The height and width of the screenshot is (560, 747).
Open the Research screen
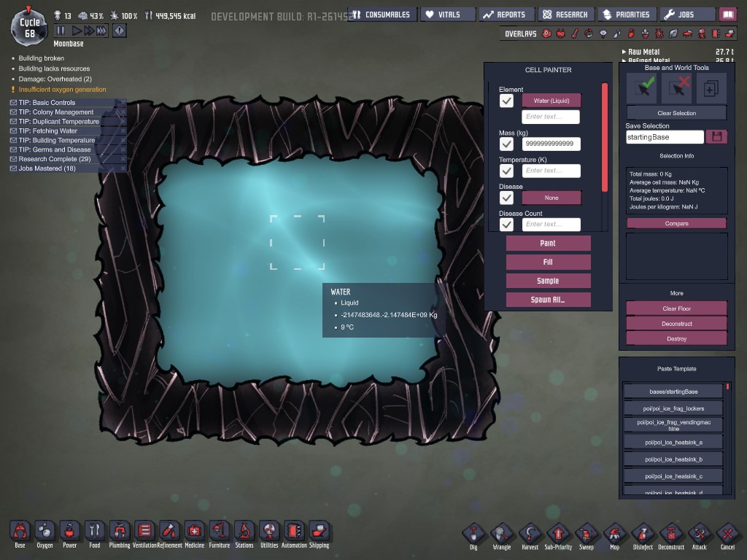click(x=565, y=15)
